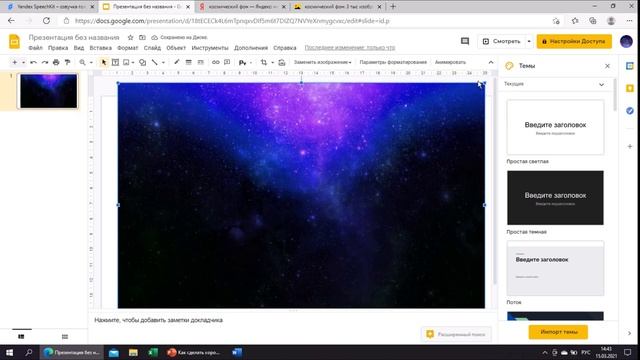Open 'Параметры форматирования' options
640x360 pixels.
point(393,62)
